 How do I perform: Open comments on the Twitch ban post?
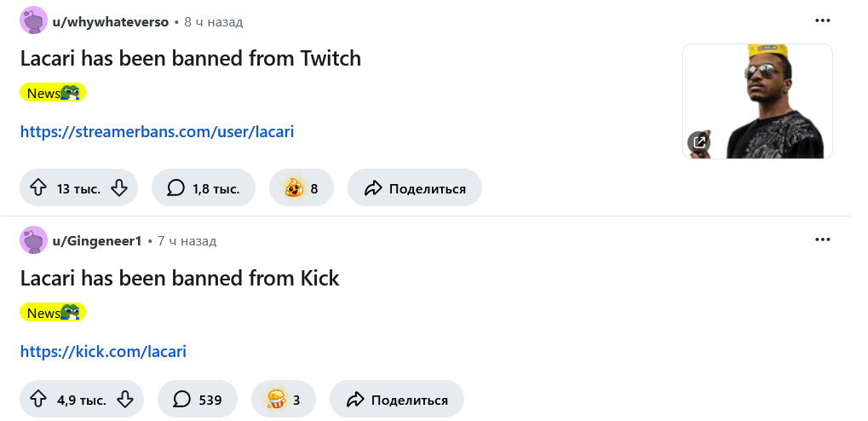[203, 188]
